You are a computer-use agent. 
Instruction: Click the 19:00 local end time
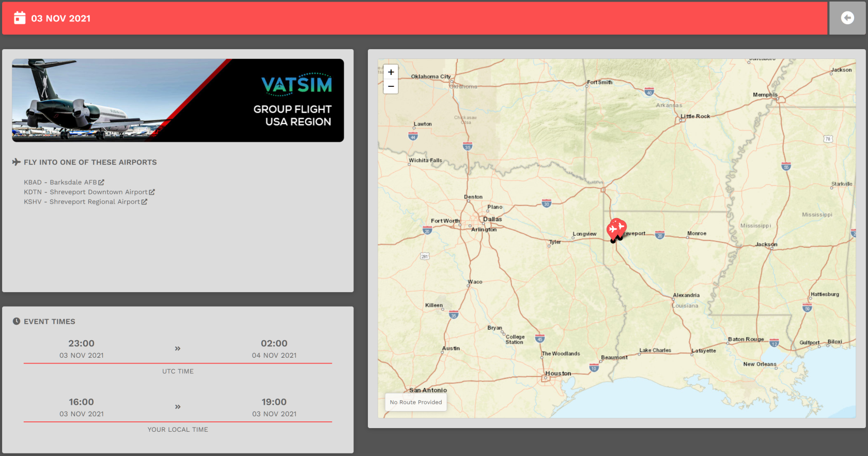[274, 402]
